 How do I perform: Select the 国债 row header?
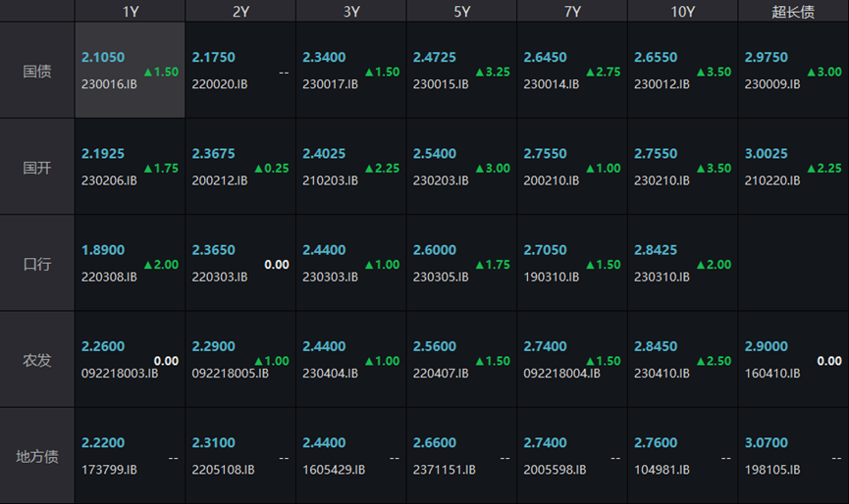37,72
